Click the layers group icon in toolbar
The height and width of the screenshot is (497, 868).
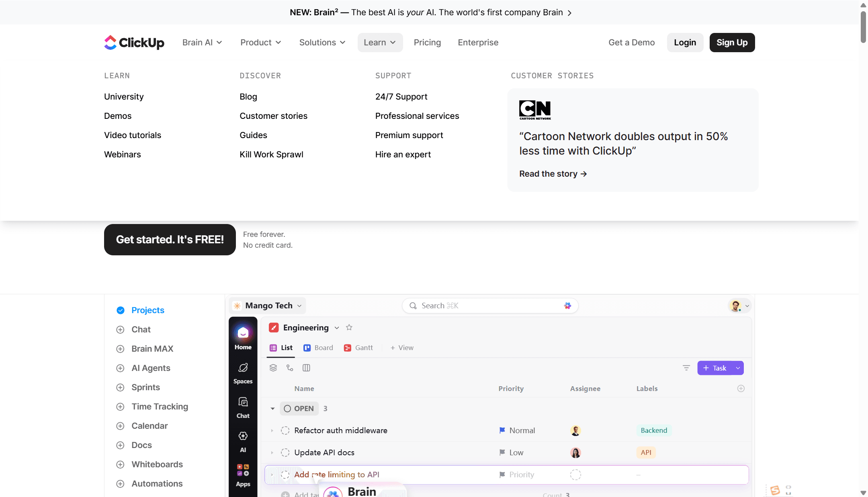[x=273, y=368]
